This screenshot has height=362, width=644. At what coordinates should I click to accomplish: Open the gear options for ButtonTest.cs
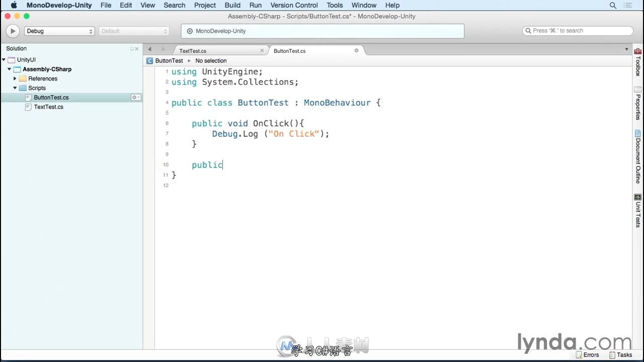click(135, 98)
